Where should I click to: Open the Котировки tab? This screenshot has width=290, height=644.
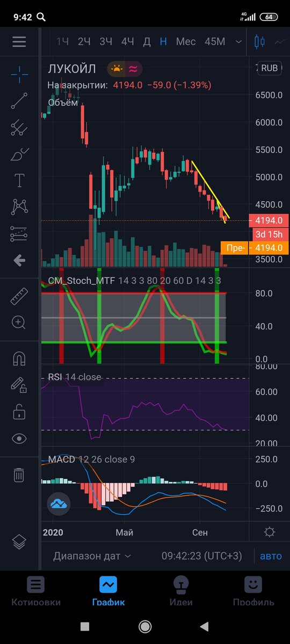coord(36,591)
